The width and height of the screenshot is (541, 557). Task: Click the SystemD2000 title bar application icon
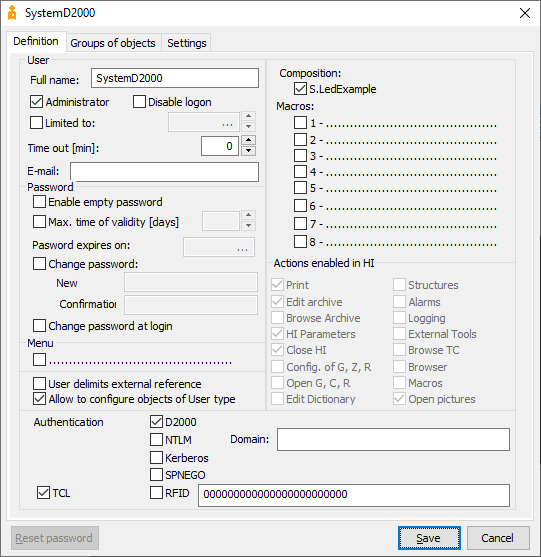tap(12, 13)
